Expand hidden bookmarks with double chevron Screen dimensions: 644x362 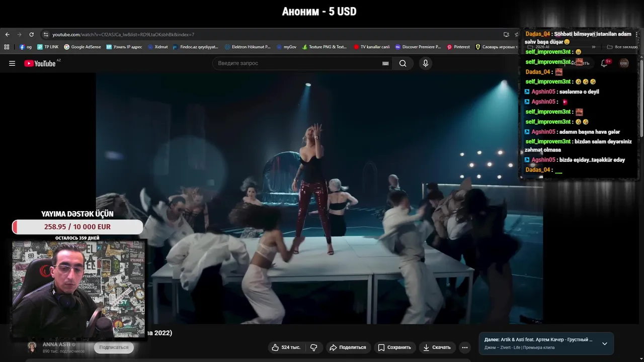coord(594,47)
